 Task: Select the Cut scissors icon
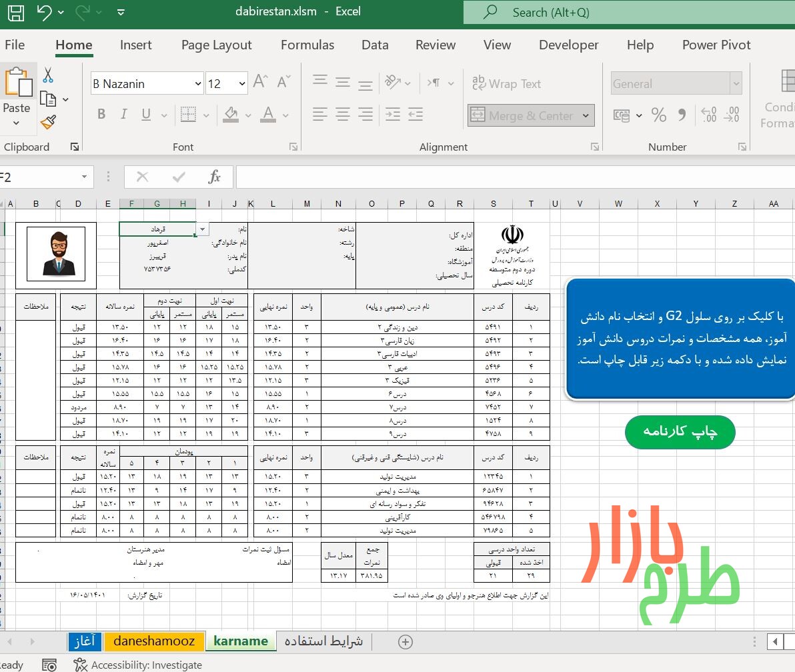point(47,75)
